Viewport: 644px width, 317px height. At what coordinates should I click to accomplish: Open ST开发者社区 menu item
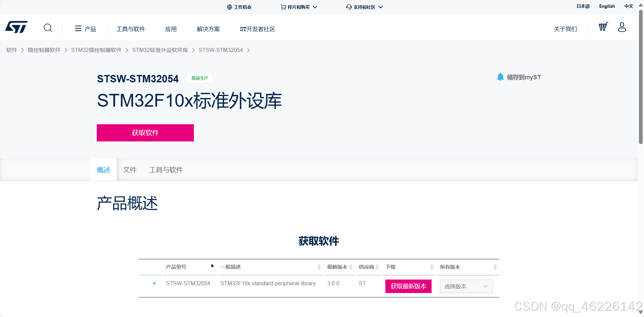point(258,29)
